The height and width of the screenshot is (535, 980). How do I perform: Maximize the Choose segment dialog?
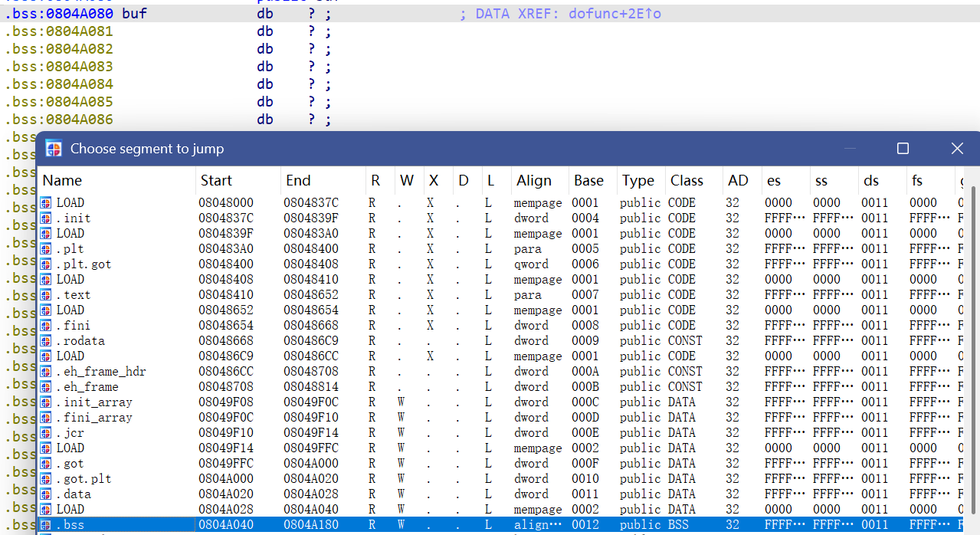pyautogui.click(x=903, y=149)
